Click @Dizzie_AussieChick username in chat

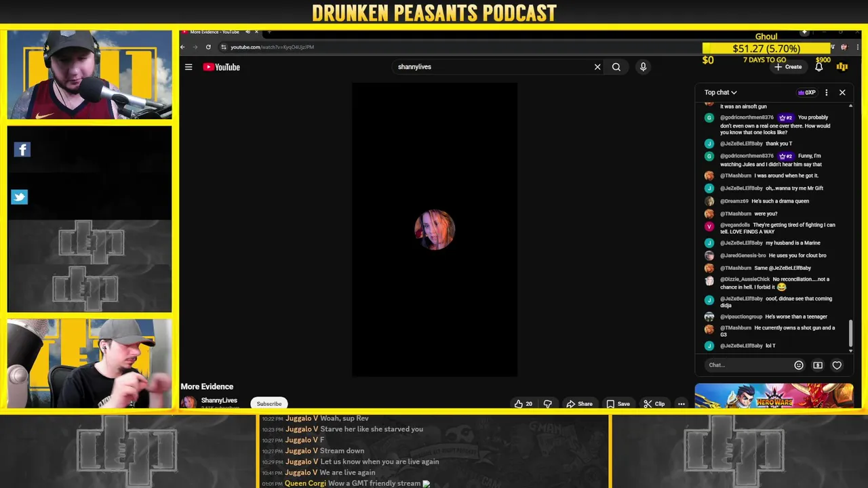745,279
